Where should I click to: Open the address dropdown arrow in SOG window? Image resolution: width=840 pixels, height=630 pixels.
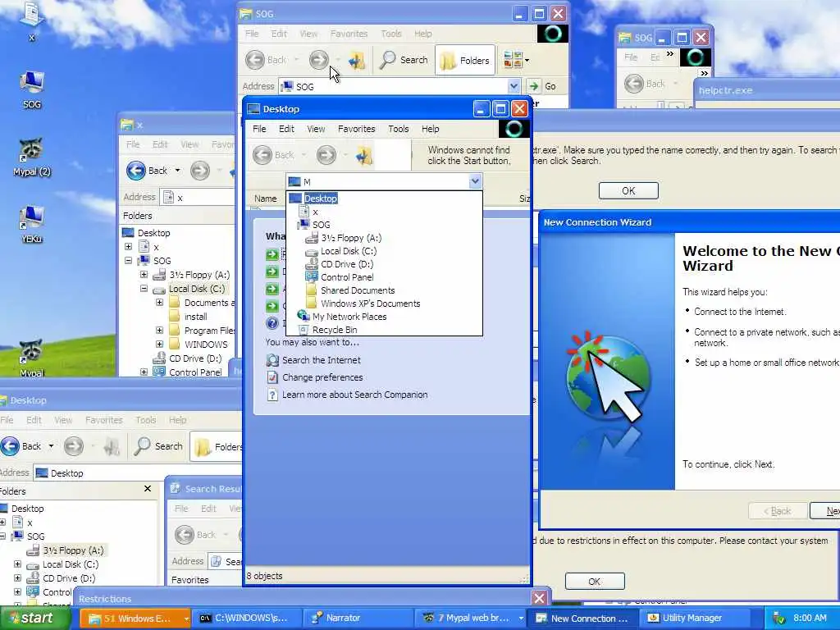click(514, 86)
